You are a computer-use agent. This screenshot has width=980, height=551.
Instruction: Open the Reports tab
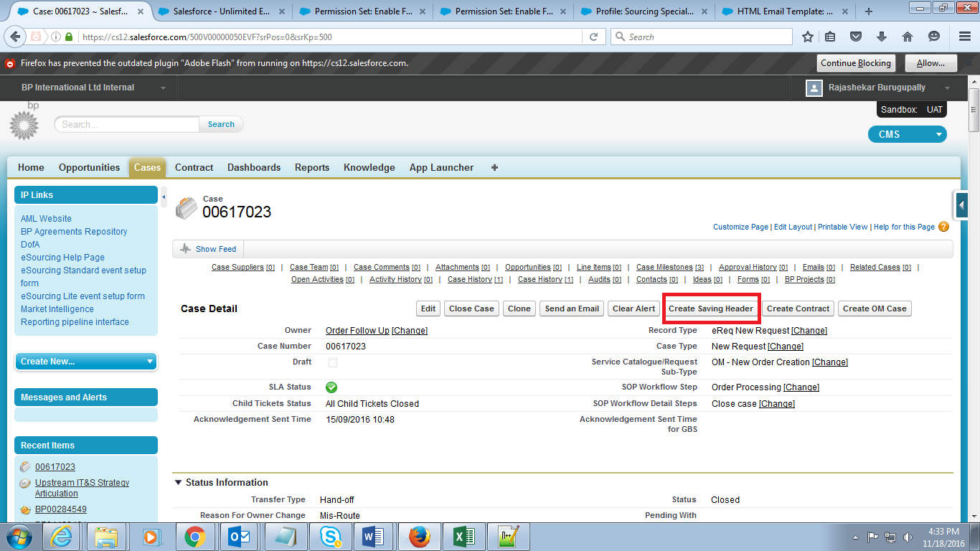(x=312, y=167)
